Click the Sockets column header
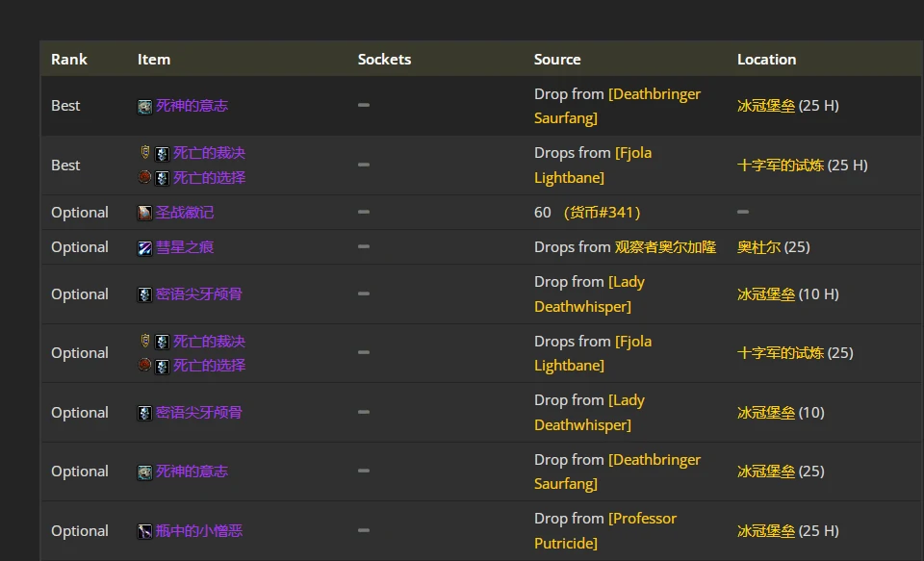This screenshot has width=924, height=561. [x=384, y=60]
